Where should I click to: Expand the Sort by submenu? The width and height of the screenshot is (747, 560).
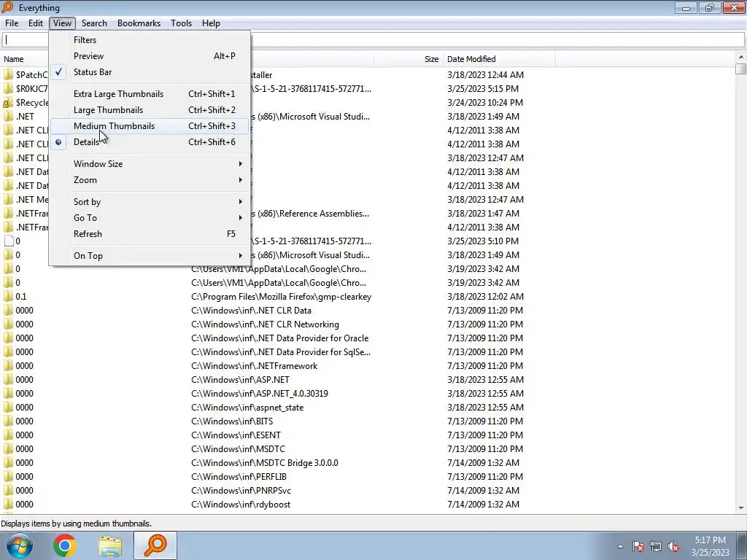(x=150, y=202)
